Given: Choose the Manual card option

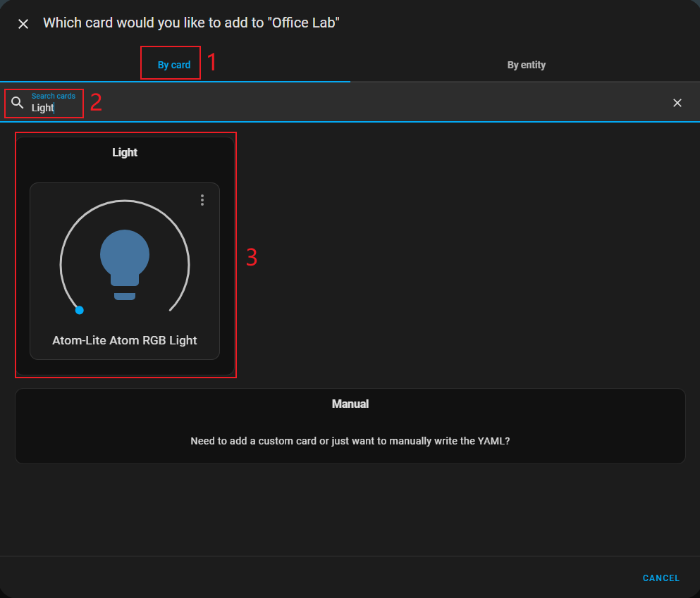Looking at the screenshot, I should click(350, 426).
